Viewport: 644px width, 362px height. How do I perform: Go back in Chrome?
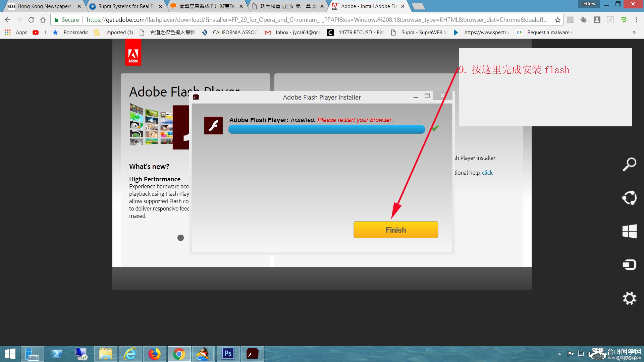8,20
